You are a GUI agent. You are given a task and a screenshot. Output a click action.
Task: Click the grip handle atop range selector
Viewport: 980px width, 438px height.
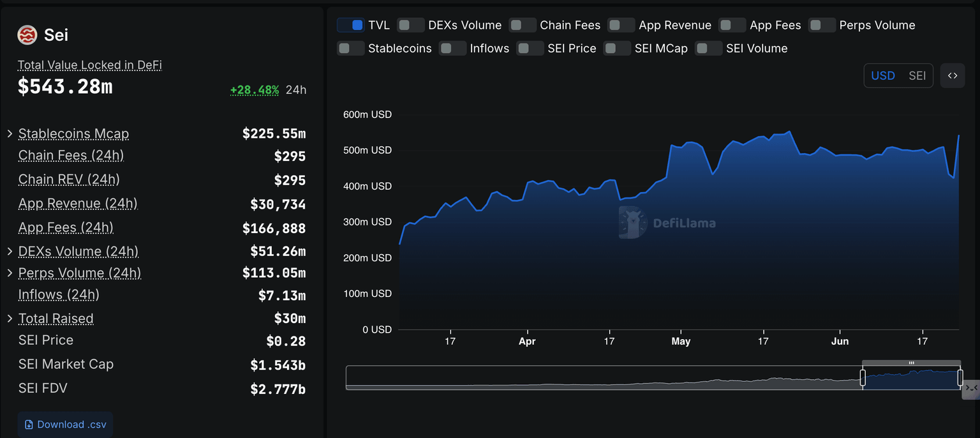[x=911, y=363]
